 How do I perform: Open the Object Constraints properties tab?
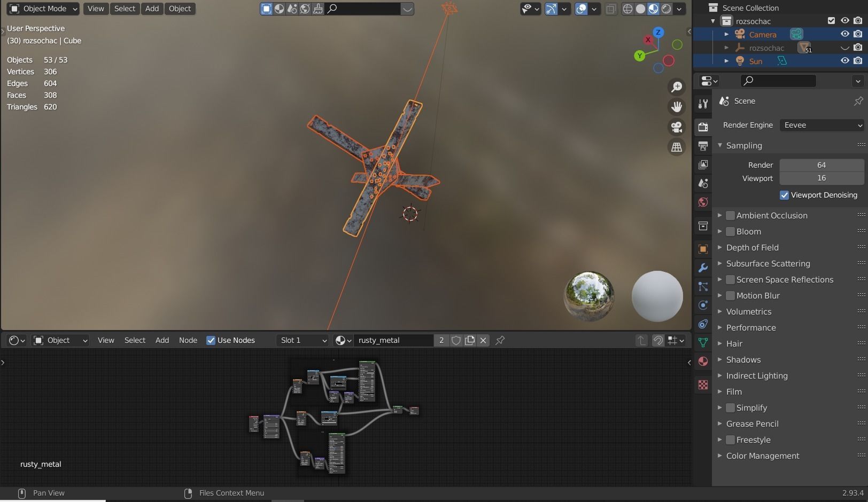[x=703, y=324]
